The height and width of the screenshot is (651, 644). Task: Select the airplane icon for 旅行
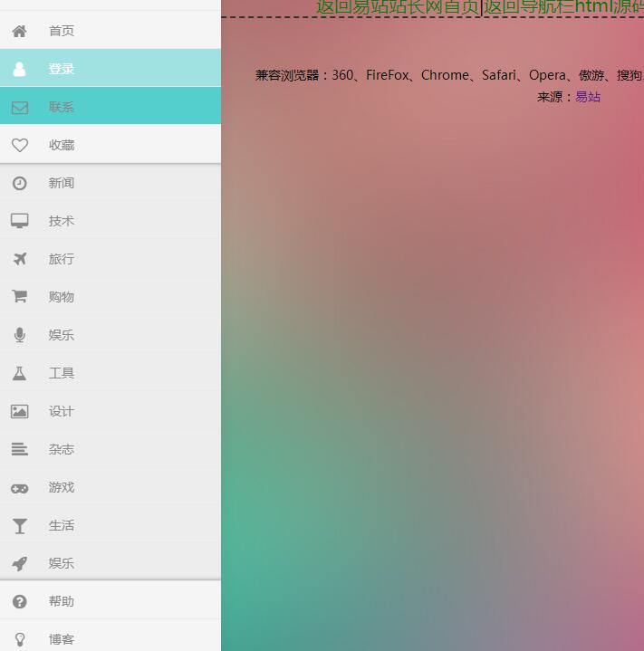20,259
